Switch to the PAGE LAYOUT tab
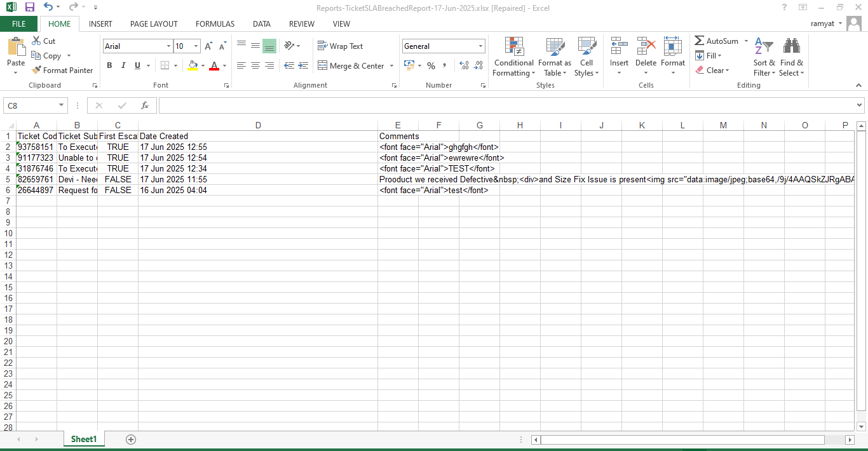Image resolution: width=868 pixels, height=451 pixels. tap(154, 24)
